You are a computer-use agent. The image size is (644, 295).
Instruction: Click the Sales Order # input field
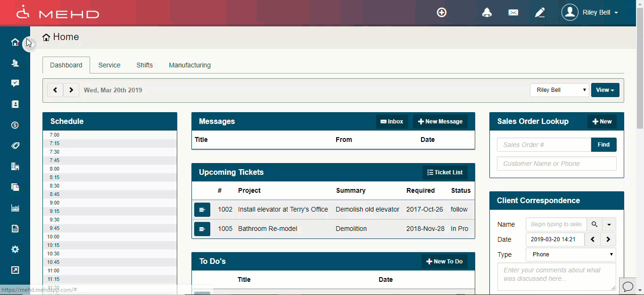(x=544, y=145)
